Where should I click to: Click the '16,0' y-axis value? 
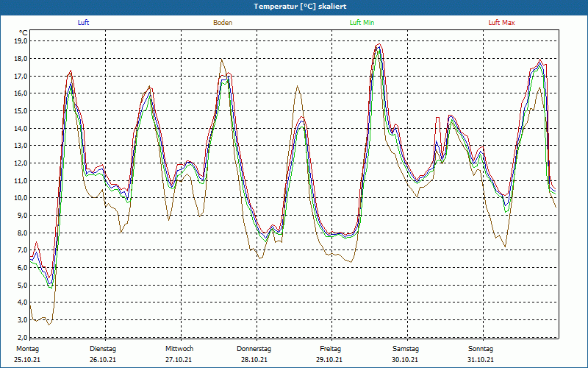pyautogui.click(x=21, y=93)
